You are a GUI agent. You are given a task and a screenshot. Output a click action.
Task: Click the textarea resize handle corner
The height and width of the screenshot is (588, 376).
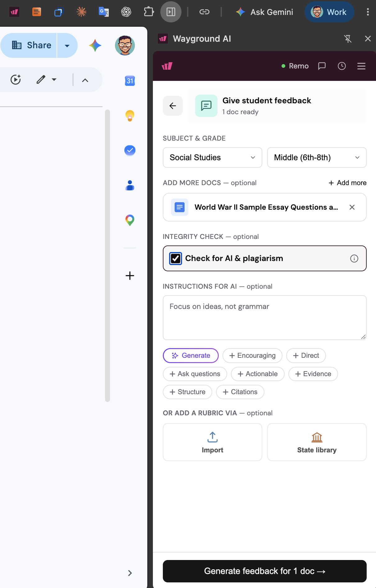pyautogui.click(x=363, y=337)
